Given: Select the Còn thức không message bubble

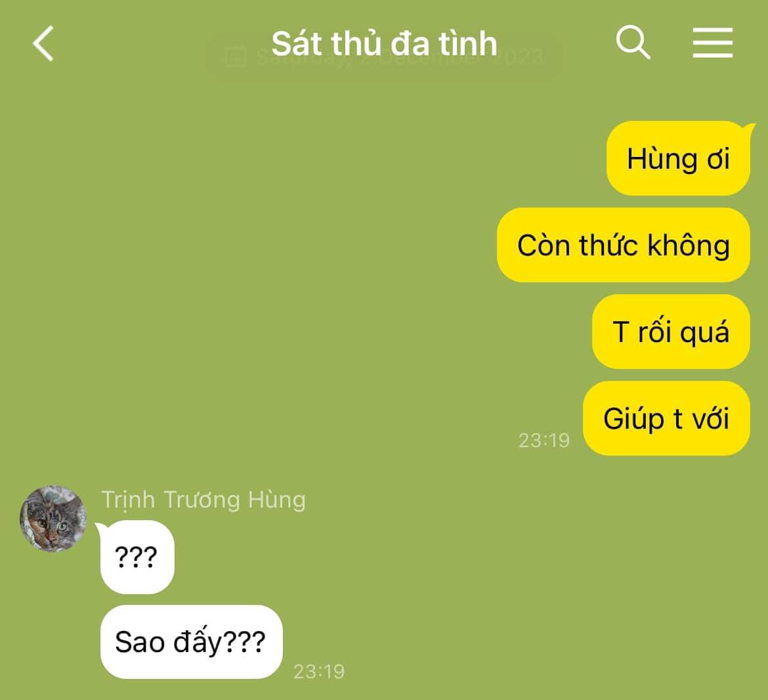Looking at the screenshot, I should click(624, 245).
